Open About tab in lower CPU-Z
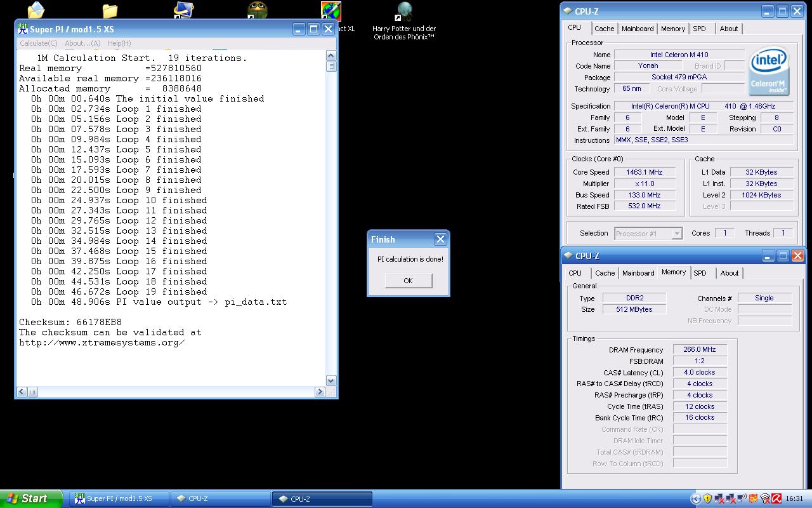The image size is (812, 508). tap(730, 273)
